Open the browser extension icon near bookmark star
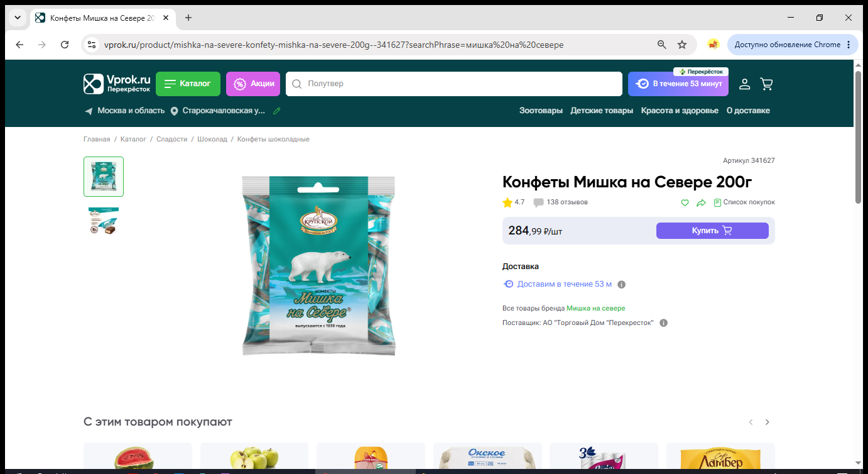This screenshot has height=474, width=868. (713, 45)
